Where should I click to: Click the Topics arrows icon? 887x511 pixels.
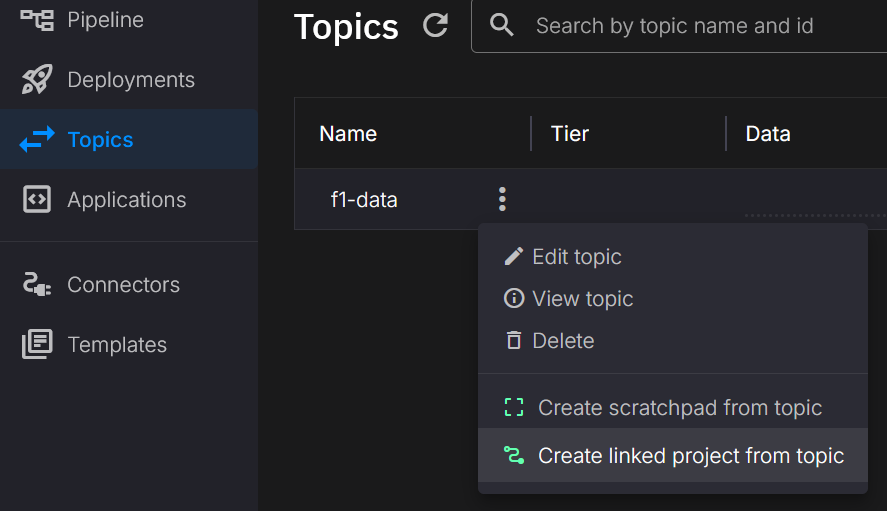[37, 140]
